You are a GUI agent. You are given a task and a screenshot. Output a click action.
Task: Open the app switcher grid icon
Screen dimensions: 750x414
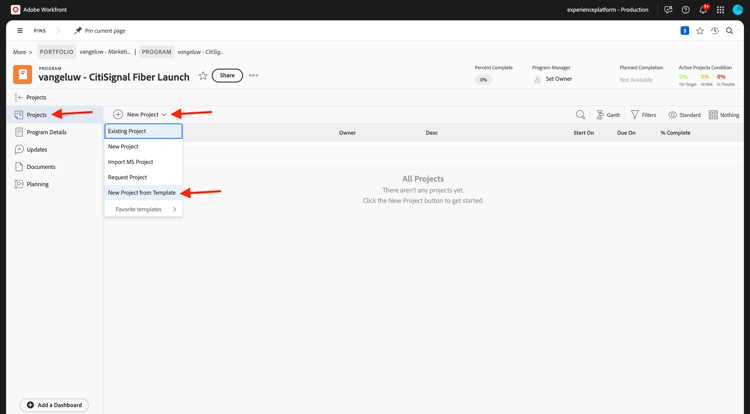pyautogui.click(x=720, y=10)
